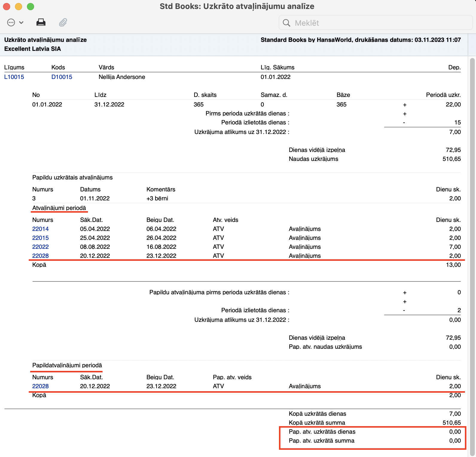Open vacation record 22015
476x457 pixels.
pos(40,238)
